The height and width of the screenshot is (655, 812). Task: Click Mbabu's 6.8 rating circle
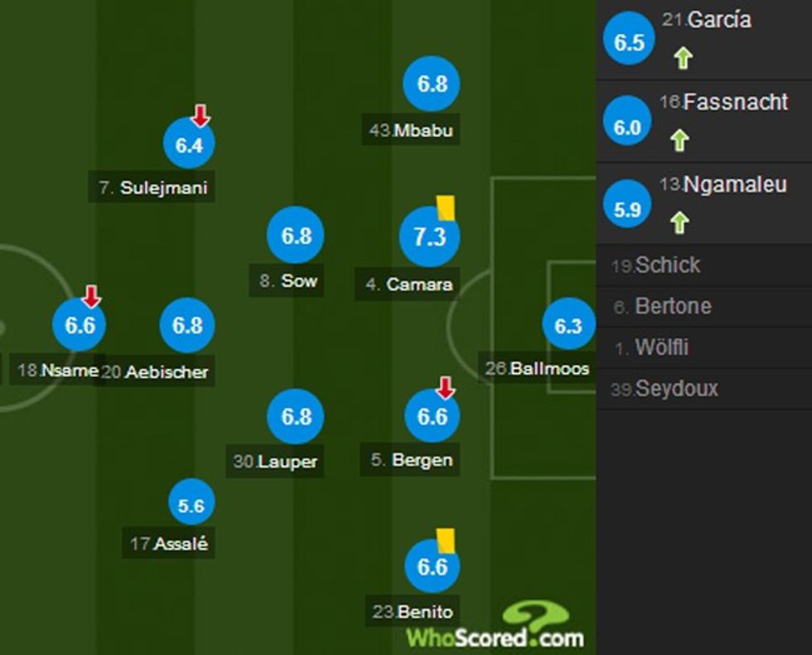coord(432,84)
